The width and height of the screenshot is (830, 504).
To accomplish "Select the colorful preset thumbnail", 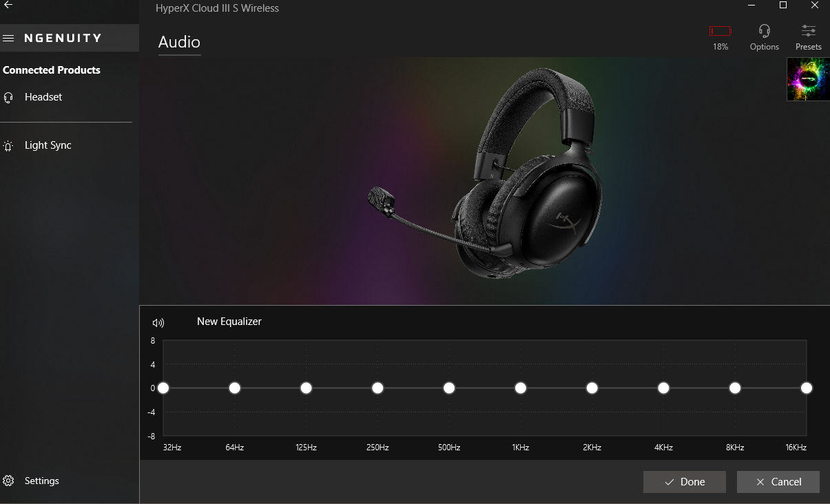I will [808, 79].
